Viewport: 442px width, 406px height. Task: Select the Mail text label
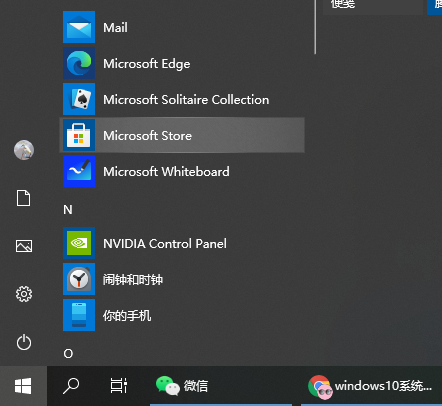pyautogui.click(x=115, y=27)
